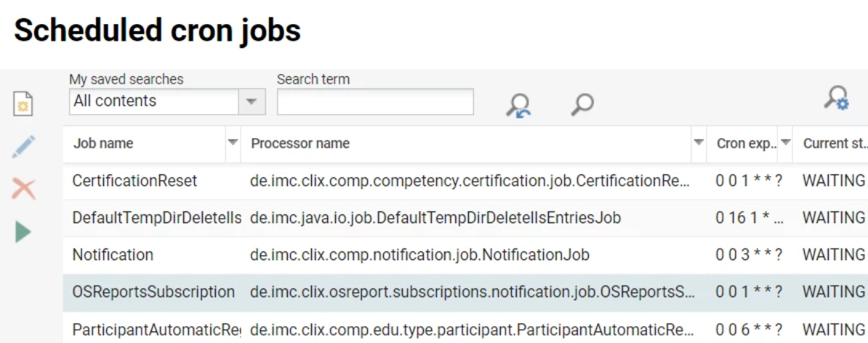Select the DefaultTempDirDeleteIIs job row

[x=156, y=217]
